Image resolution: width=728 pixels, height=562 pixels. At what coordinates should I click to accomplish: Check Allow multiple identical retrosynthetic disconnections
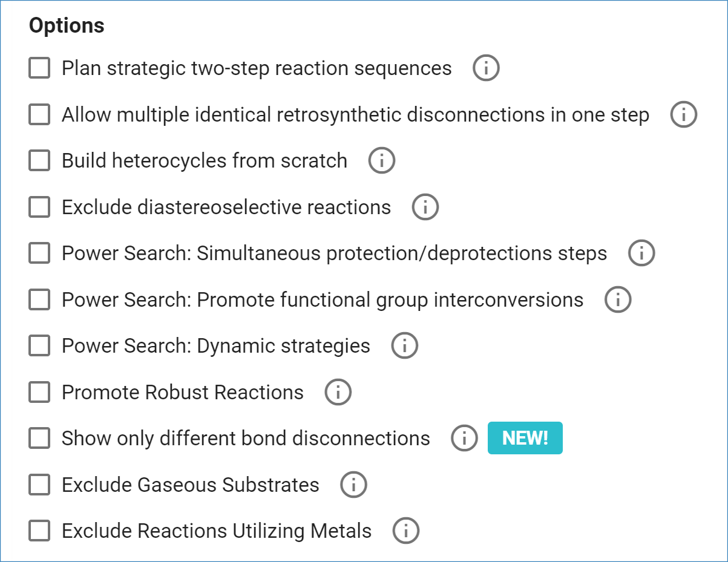pyautogui.click(x=39, y=114)
